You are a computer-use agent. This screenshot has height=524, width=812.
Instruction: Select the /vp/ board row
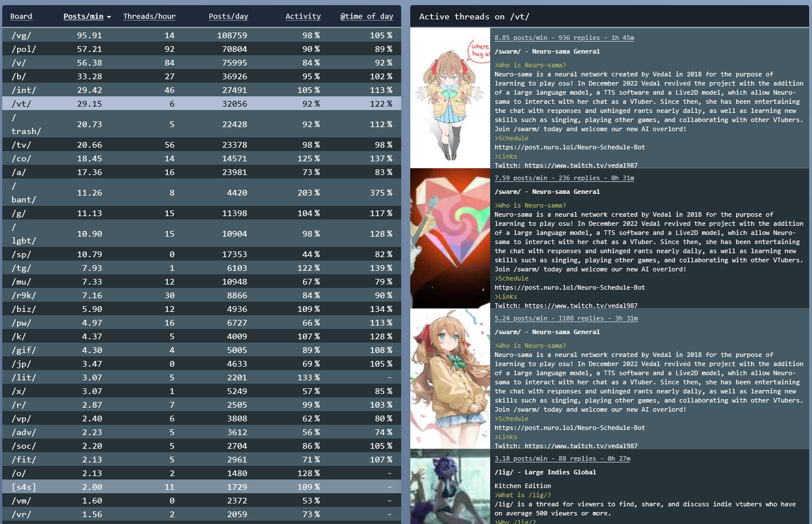202,418
